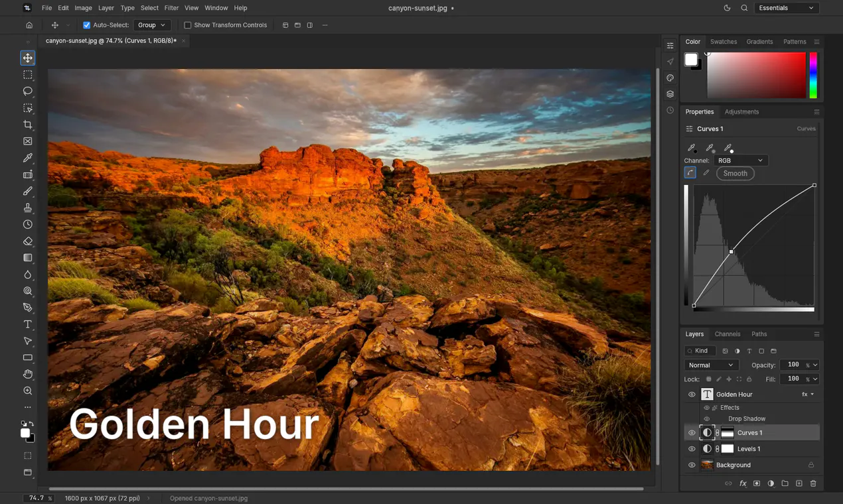The height and width of the screenshot is (504, 843).
Task: Open the Opacity percentage dropdown arrow
Action: (x=815, y=365)
